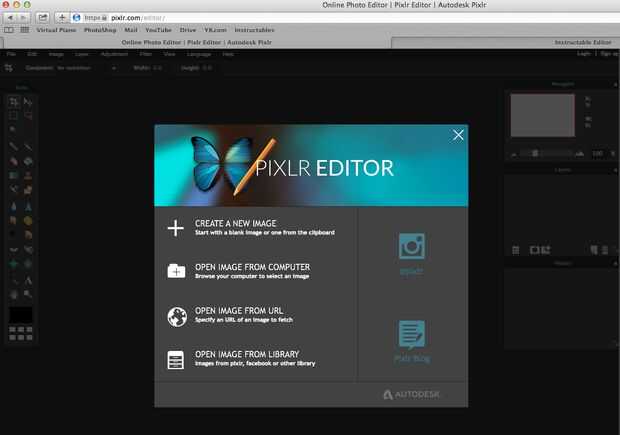Open the Pixlr Blog icon
The width and height of the screenshot is (620, 435).
[412, 335]
